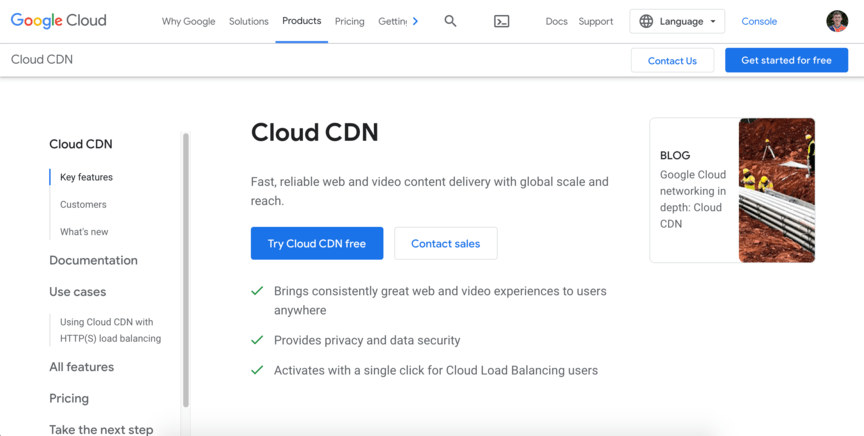
Task: Click the 'Brings consistently great web' bullet text
Action: [440, 300]
